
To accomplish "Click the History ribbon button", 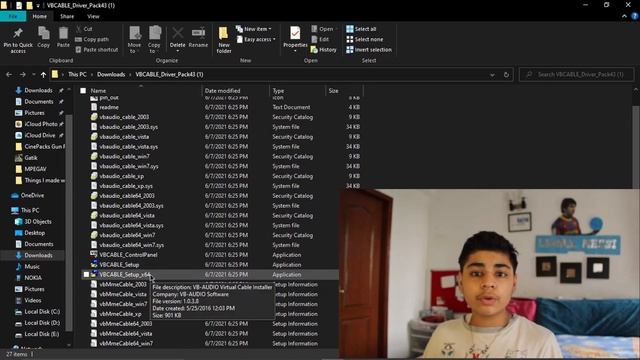I will point(324,49).
